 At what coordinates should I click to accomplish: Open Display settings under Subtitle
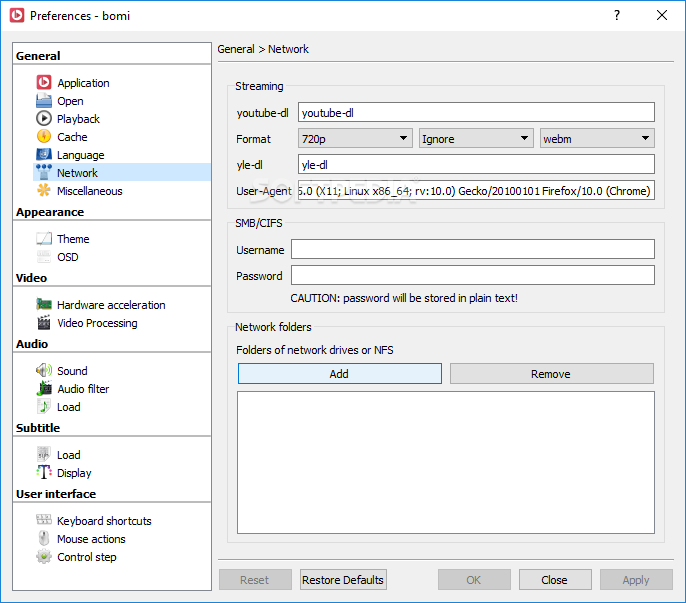point(74,473)
